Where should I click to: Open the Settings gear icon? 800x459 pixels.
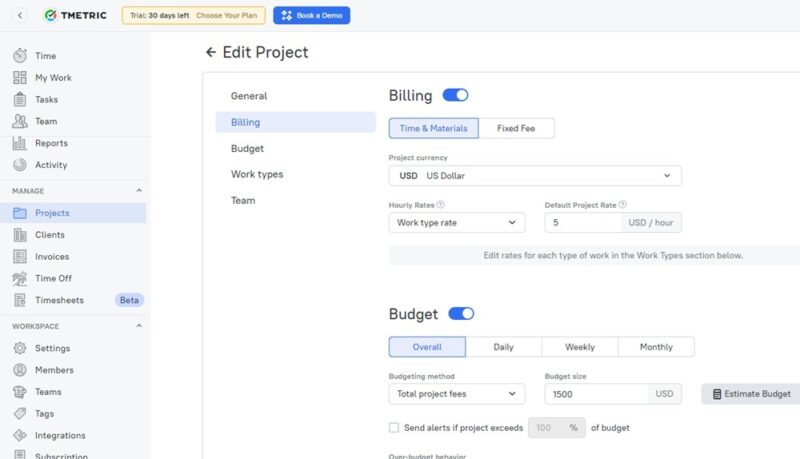coord(20,348)
